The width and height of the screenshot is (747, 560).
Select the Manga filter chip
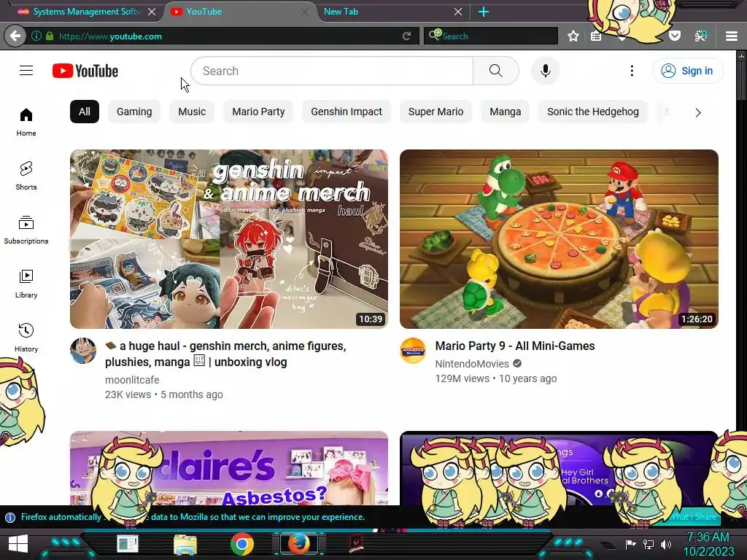(505, 112)
